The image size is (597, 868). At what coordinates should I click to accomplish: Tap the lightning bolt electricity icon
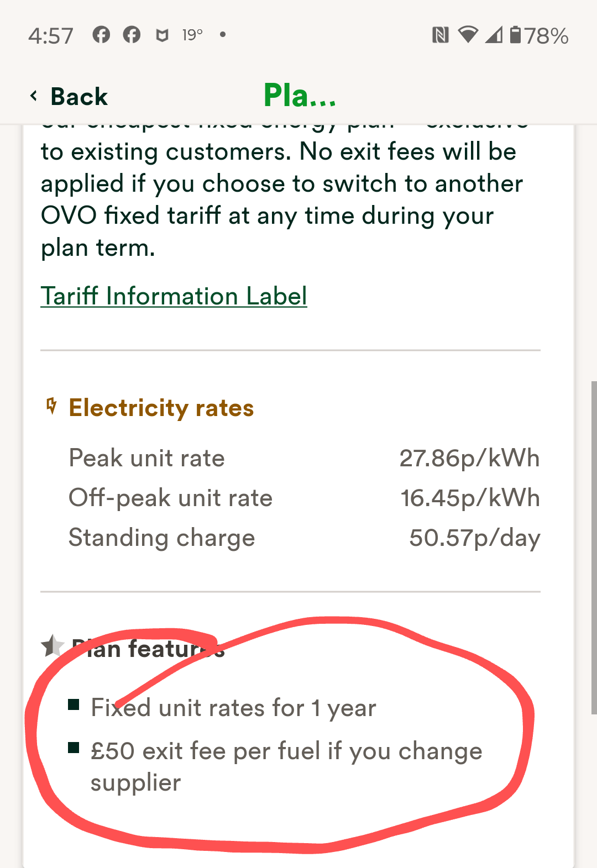pos(51,406)
